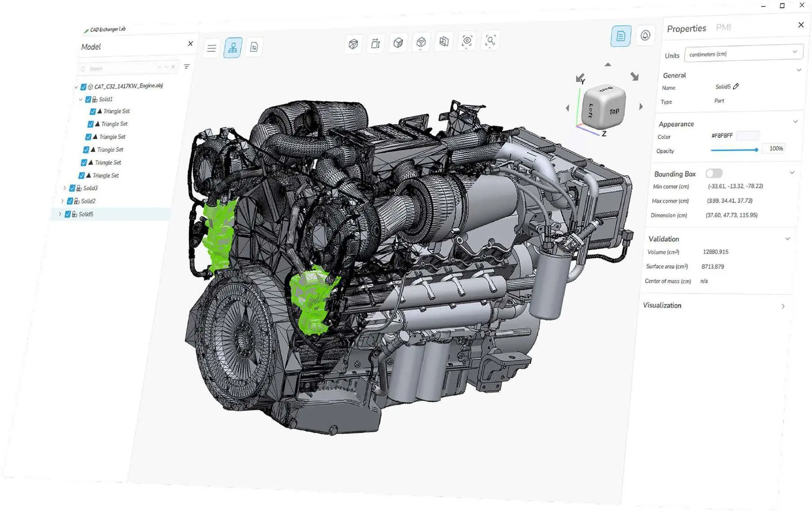
Task: Uncheck the CAT_C32_1417KW_Engine.obj checkbox
Action: 84,87
